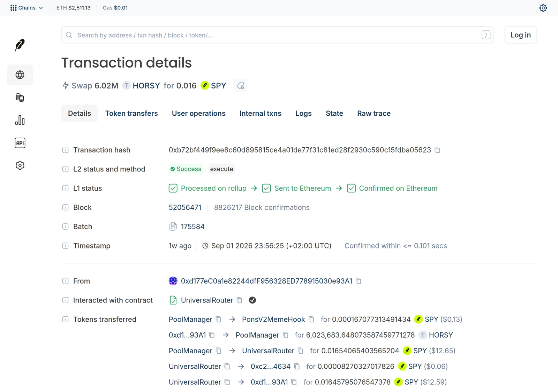This screenshot has width=558, height=392.
Task: Open the API sidebar icon
Action: (20, 143)
